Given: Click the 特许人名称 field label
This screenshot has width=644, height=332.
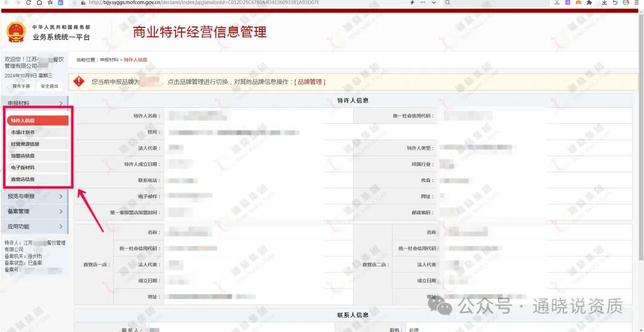Looking at the screenshot, I should (147, 116).
